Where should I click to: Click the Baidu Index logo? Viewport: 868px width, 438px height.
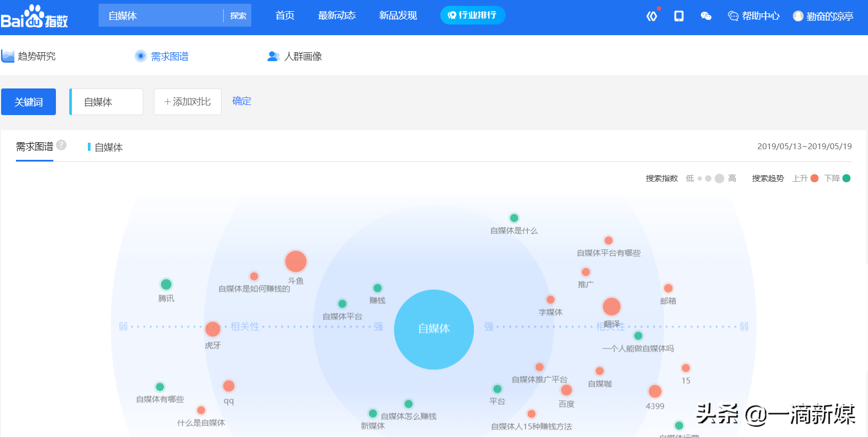pyautogui.click(x=35, y=17)
